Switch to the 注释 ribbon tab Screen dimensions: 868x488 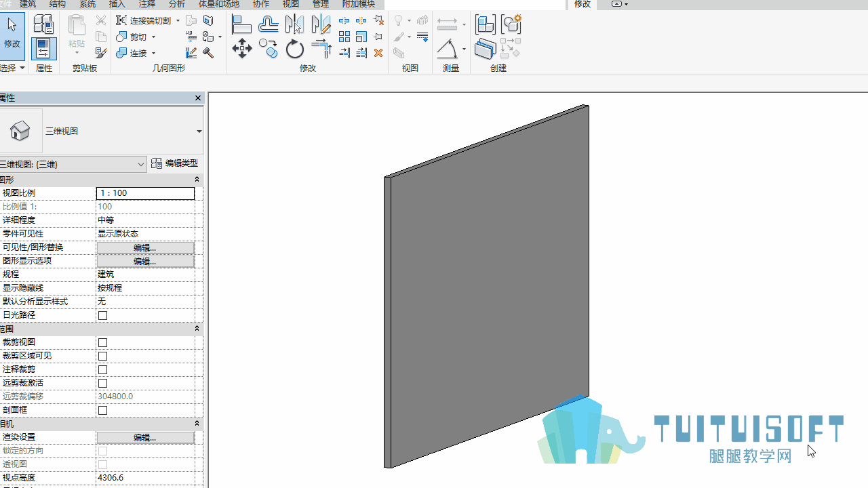pos(146,4)
